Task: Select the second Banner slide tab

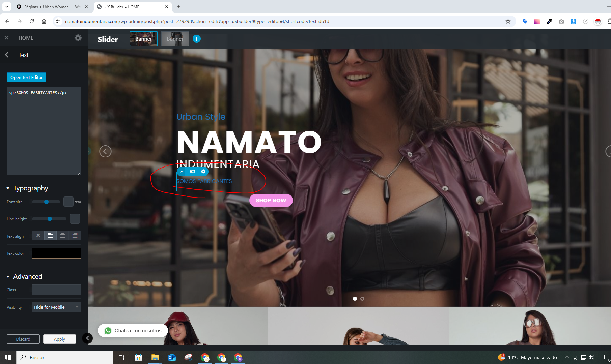Action: click(175, 39)
